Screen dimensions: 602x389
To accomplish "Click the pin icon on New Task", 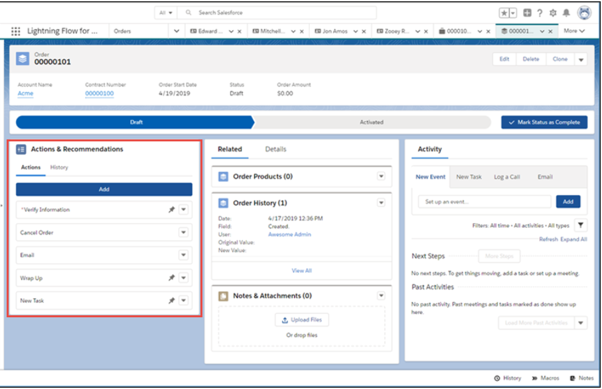I will tap(172, 301).
